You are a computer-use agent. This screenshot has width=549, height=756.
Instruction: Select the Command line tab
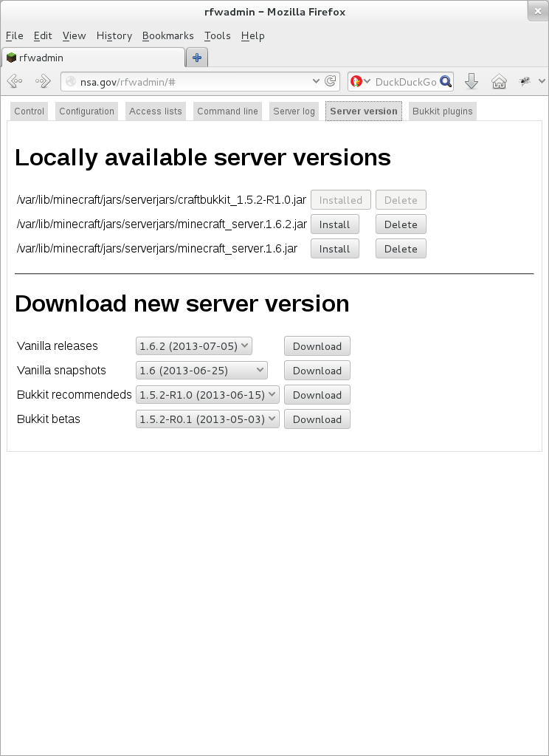[x=227, y=111]
